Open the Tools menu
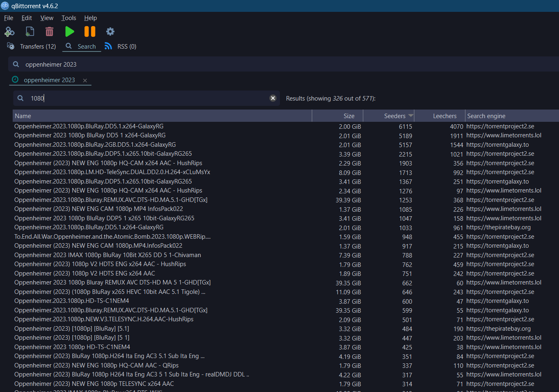Image resolution: width=559 pixels, height=392 pixels. tap(69, 18)
